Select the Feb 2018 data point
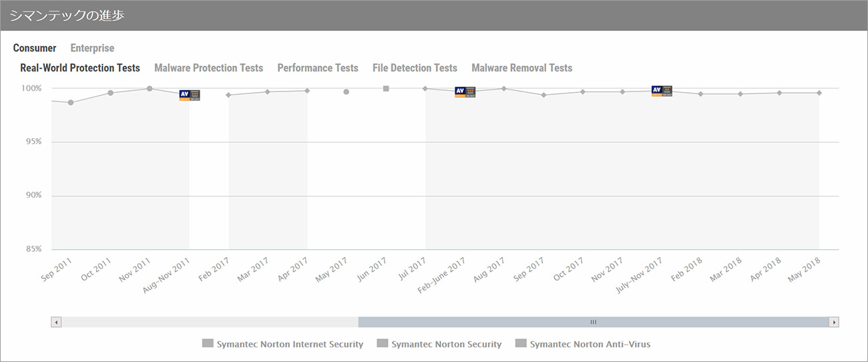The image size is (868, 362). [700, 94]
